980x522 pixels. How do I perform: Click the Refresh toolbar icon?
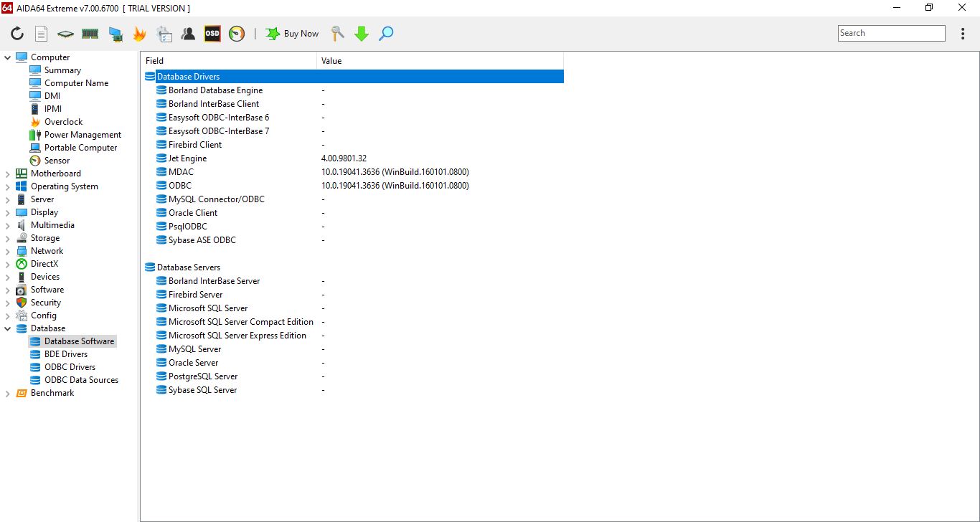tap(17, 34)
